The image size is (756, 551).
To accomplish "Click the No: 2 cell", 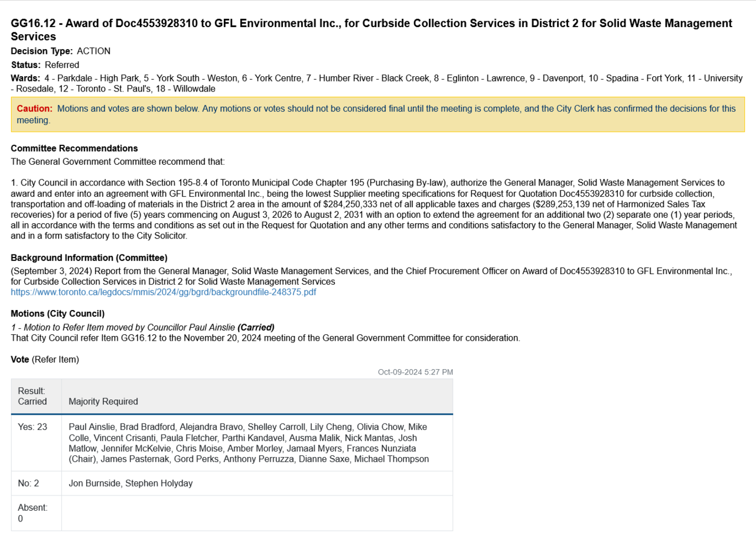I will click(28, 483).
